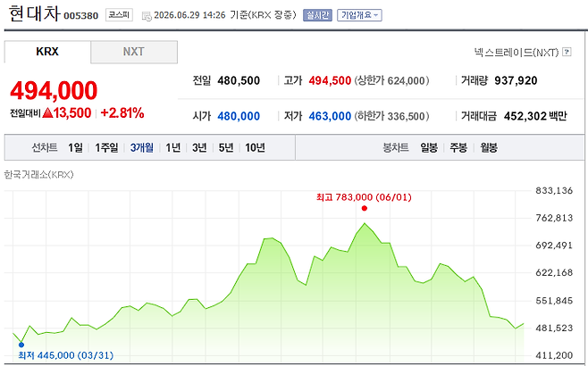Switch to the NXT tab
The image size is (588, 366).
pyautogui.click(x=134, y=52)
